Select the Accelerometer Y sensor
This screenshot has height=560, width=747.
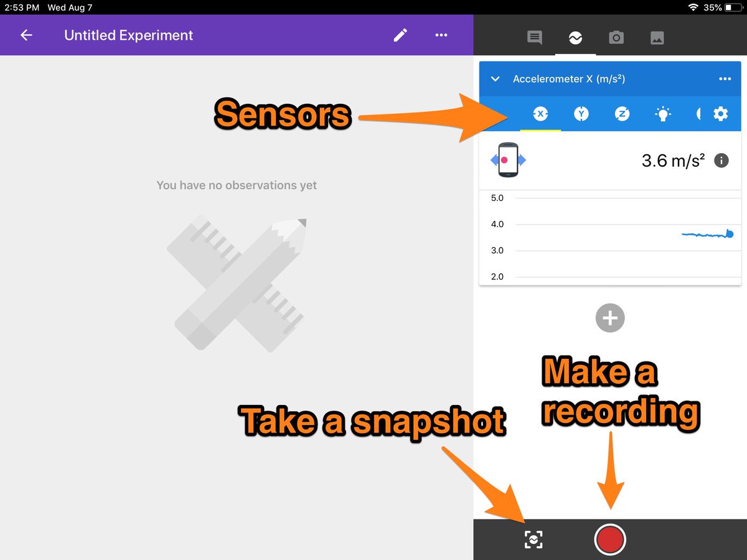(x=581, y=114)
